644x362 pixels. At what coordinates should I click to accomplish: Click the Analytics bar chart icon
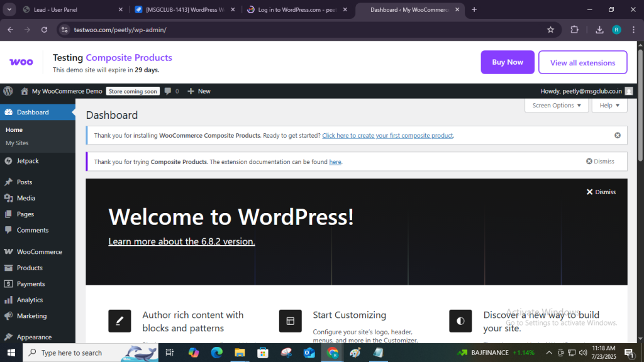coord(8,300)
